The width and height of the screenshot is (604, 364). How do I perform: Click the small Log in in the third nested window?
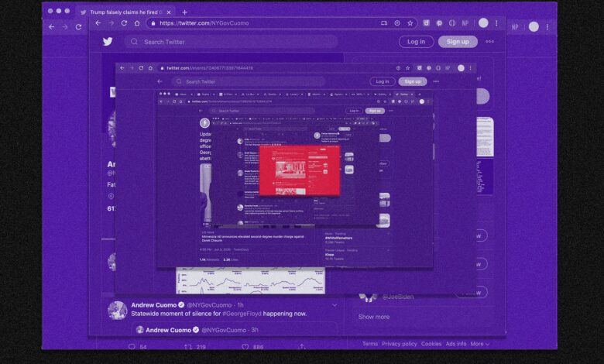coord(354,111)
